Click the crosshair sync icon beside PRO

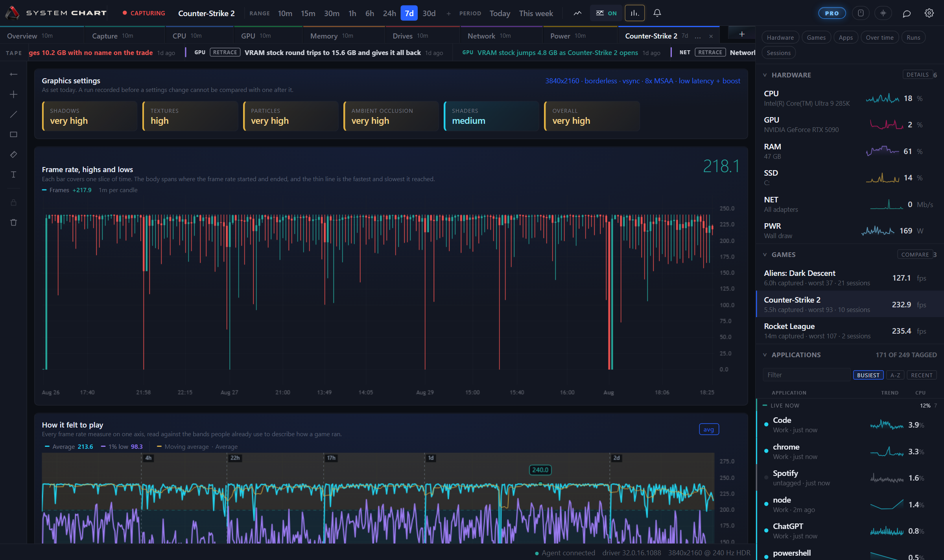click(883, 13)
